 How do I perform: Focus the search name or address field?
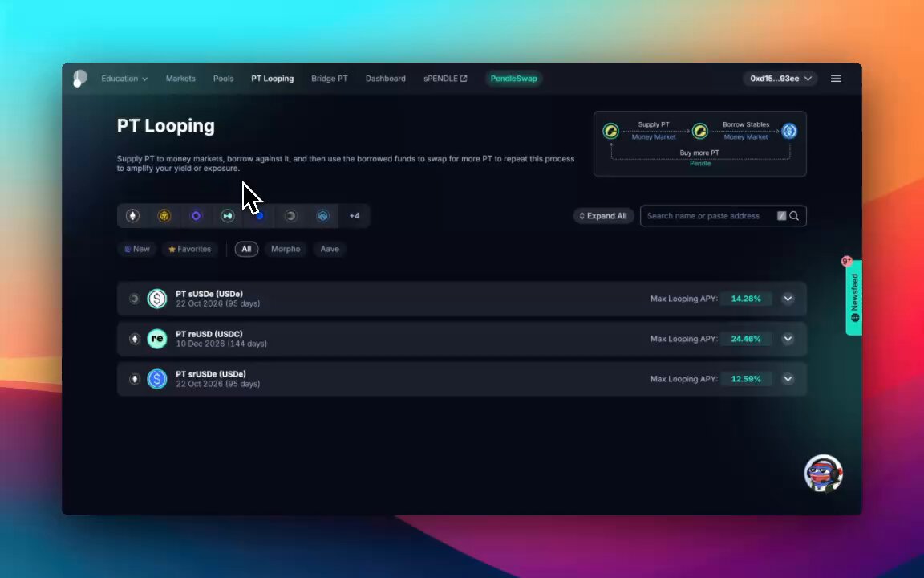[x=723, y=216]
